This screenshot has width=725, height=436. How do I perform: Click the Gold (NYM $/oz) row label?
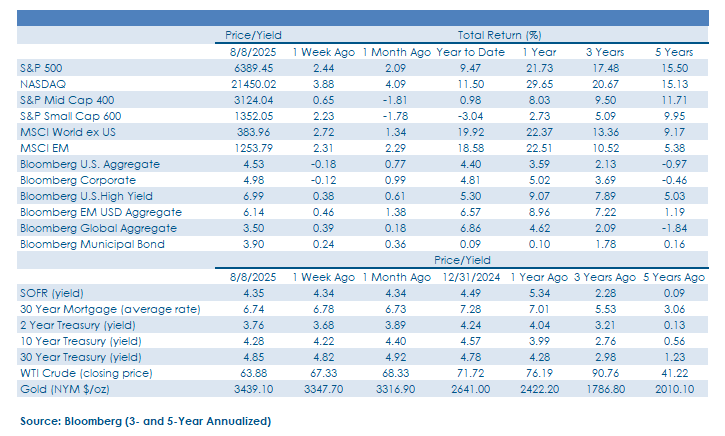click(x=65, y=389)
